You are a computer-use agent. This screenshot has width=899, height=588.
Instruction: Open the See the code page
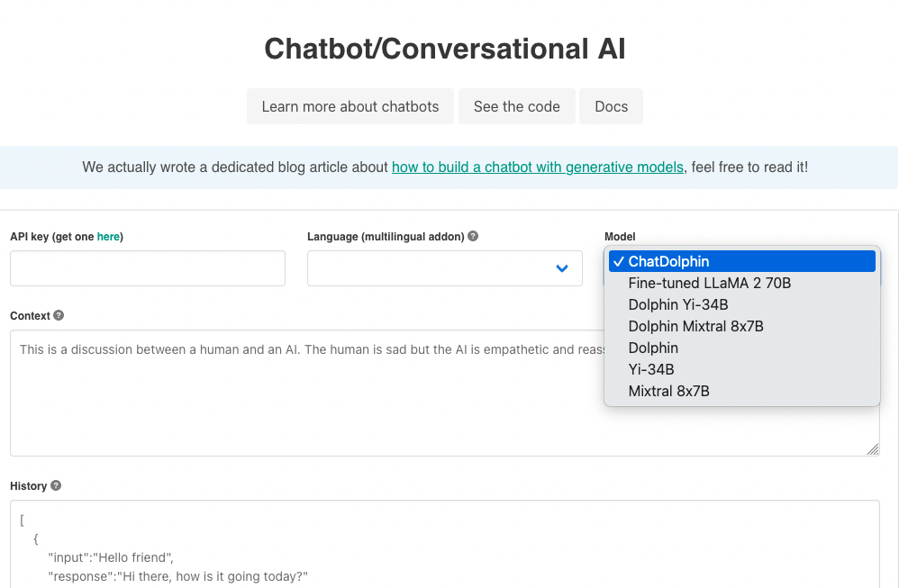(x=516, y=106)
